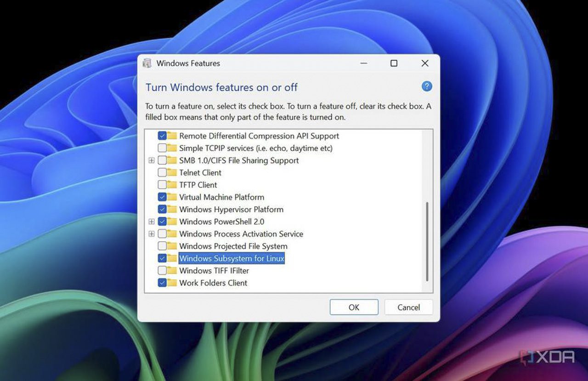
Task: Click the feature list vertical scrollbar thumb
Action: [427, 241]
